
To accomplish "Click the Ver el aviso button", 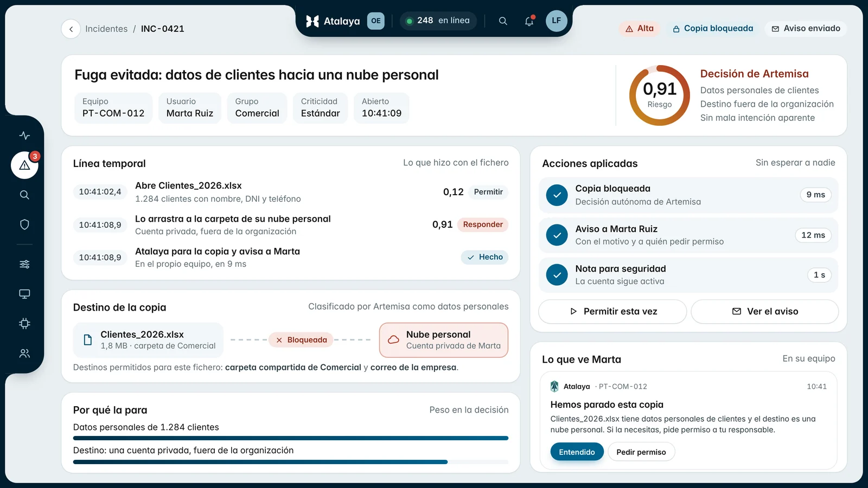I will coord(765,312).
